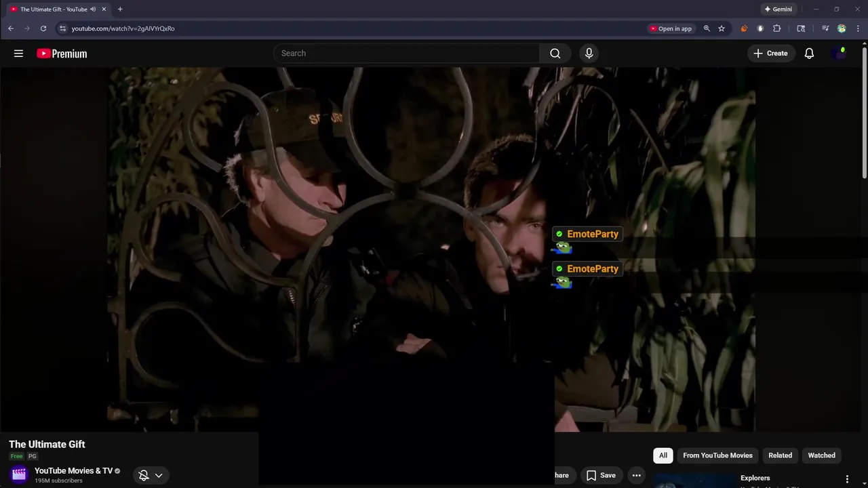Screen dimensions: 868x488
Task: Open the orange extension icon
Action: tap(744, 28)
